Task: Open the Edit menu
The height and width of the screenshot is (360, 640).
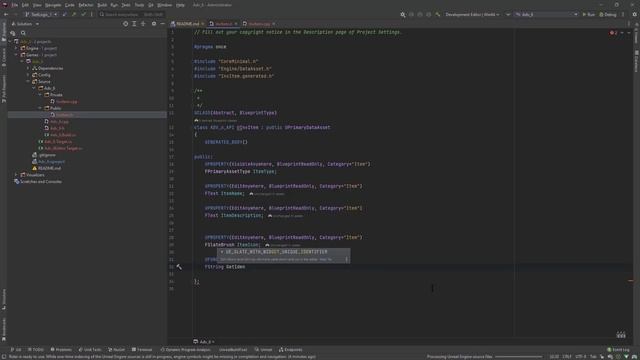Action: [25, 5]
